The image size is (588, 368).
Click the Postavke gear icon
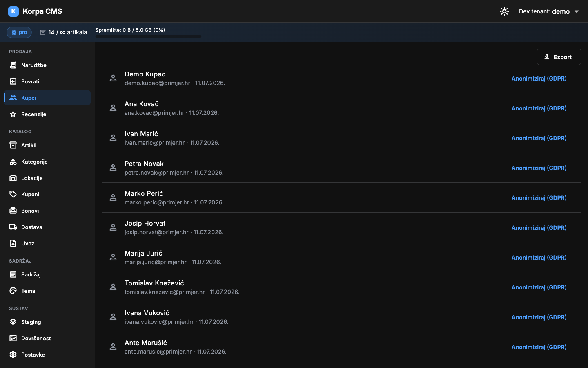13,355
